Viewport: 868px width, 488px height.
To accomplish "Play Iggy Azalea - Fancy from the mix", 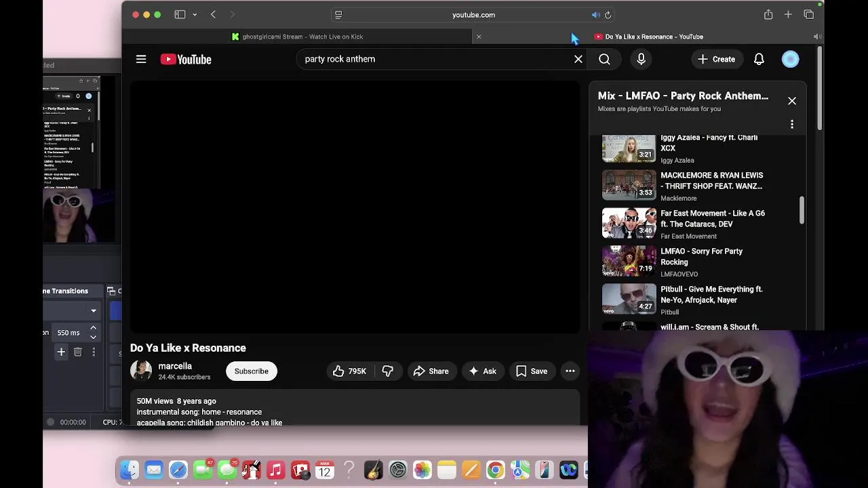I will tap(686, 148).
